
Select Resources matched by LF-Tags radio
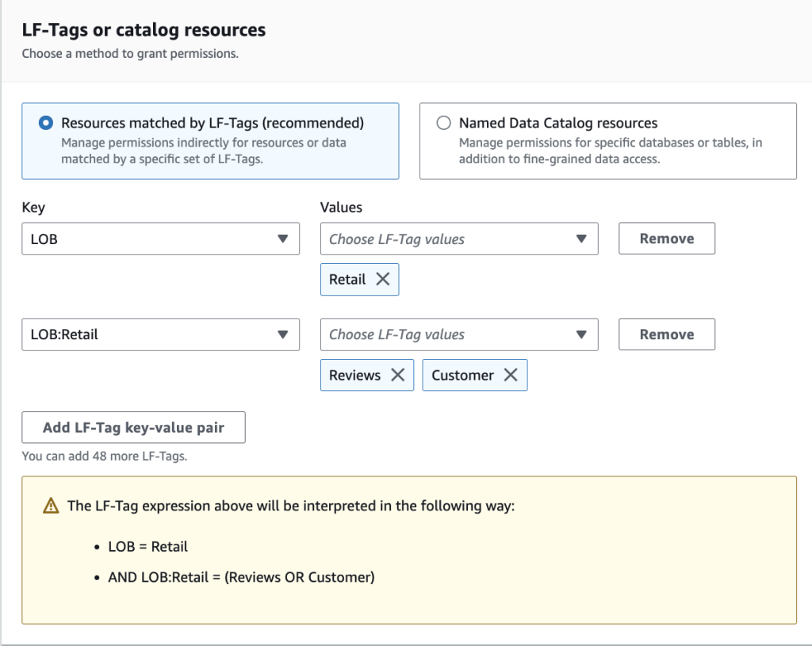click(46, 123)
